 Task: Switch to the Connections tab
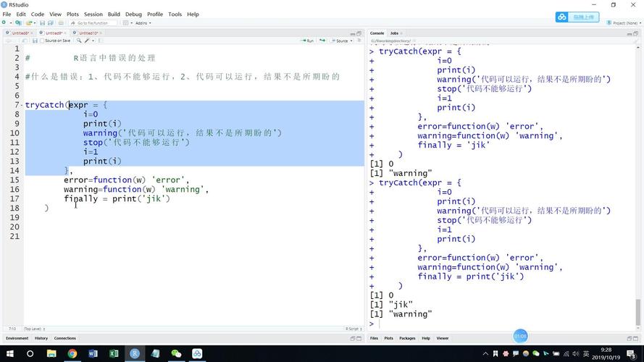click(65, 338)
